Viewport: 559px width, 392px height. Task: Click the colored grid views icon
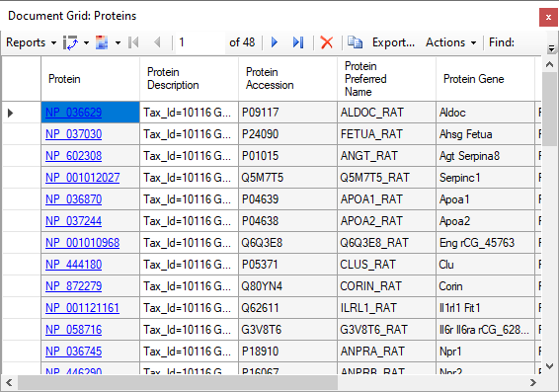tap(102, 42)
